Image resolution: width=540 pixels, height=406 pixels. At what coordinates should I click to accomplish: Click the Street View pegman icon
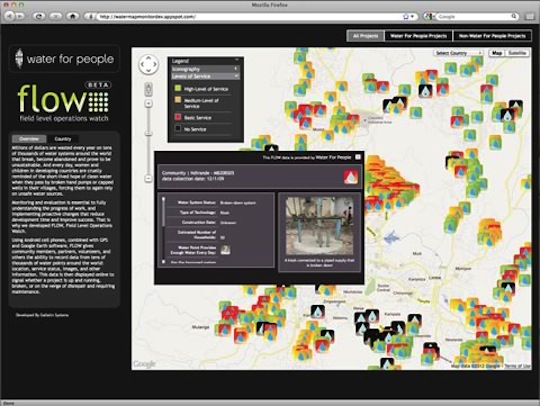pyautogui.click(x=148, y=90)
